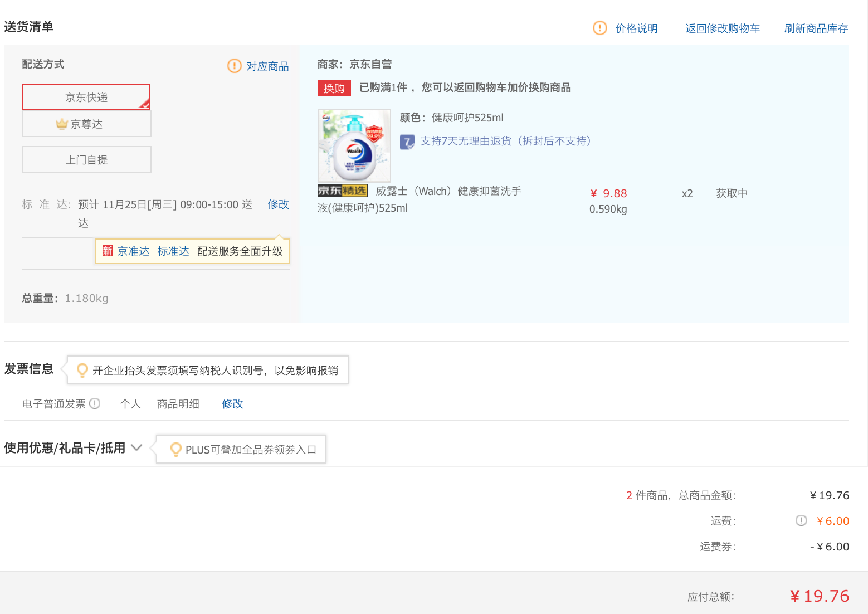The image size is (868, 614).
Task: Click 返回修改购物车 link
Action: [x=723, y=28]
